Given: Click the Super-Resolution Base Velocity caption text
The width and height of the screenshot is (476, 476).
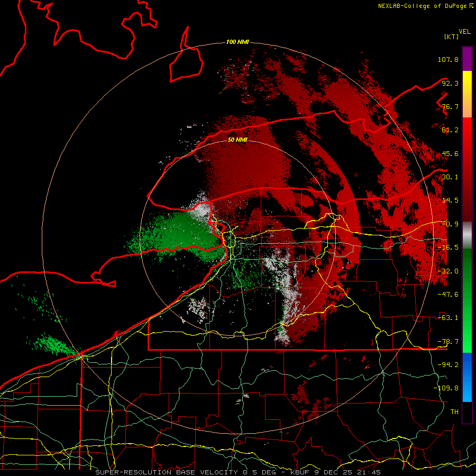Looking at the screenshot, I should (237, 472).
